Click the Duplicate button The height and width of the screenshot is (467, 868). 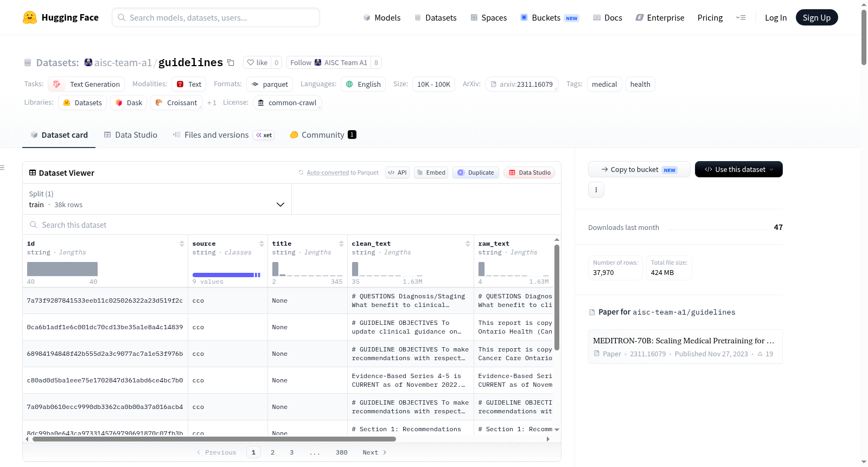click(476, 172)
